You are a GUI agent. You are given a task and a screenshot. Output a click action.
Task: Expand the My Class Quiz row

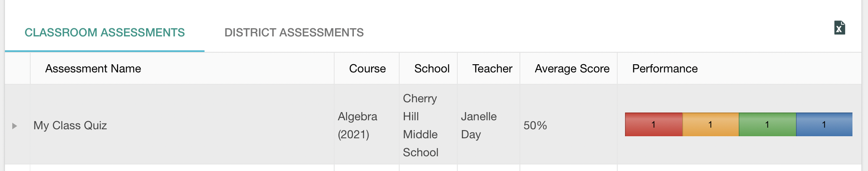point(15,126)
